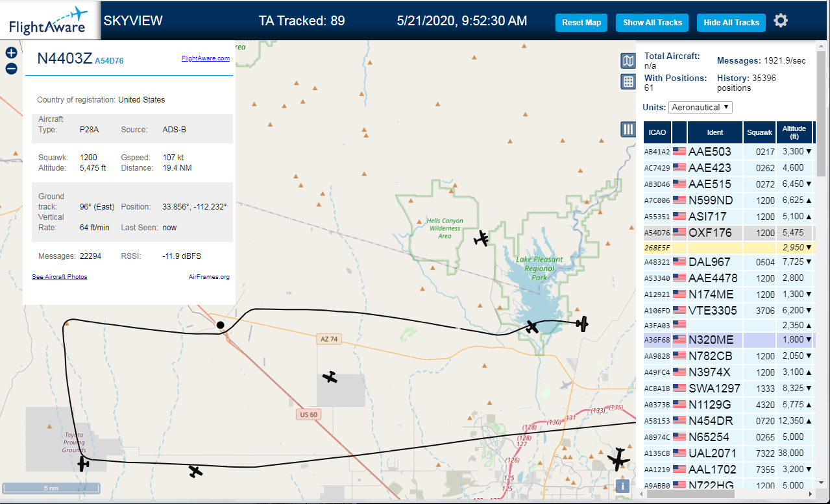Select N454DR aircraft row
The image size is (830, 504).
(x=728, y=420)
